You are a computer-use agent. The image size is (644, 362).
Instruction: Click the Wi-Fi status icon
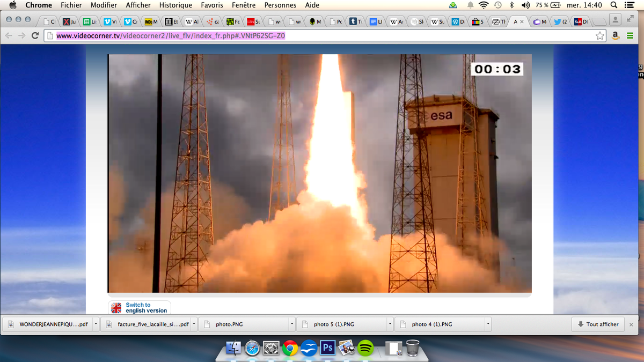pyautogui.click(x=484, y=5)
